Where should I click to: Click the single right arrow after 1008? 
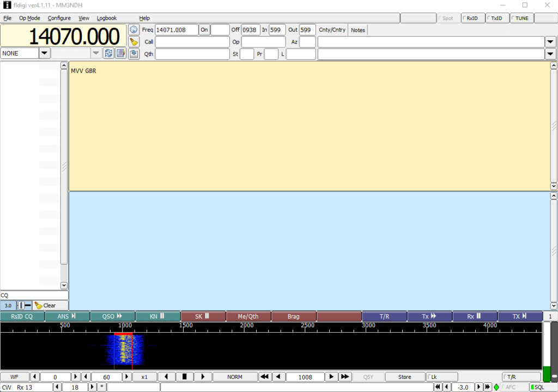coord(331,377)
